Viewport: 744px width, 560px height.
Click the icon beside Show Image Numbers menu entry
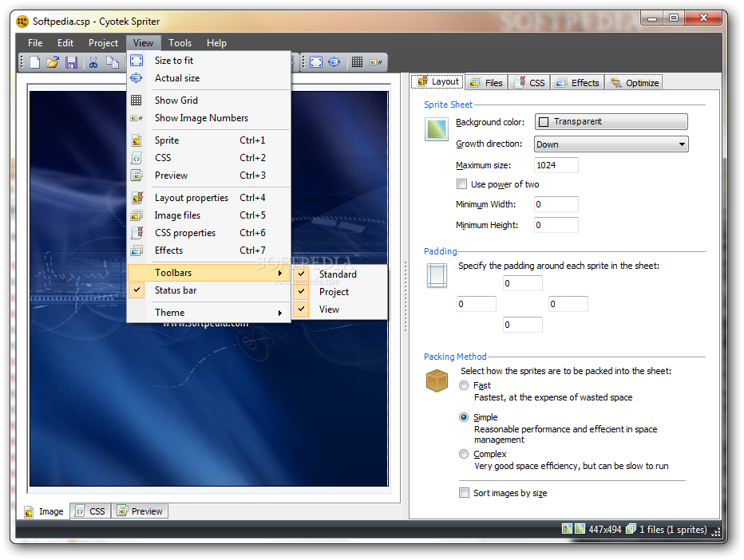(x=137, y=118)
